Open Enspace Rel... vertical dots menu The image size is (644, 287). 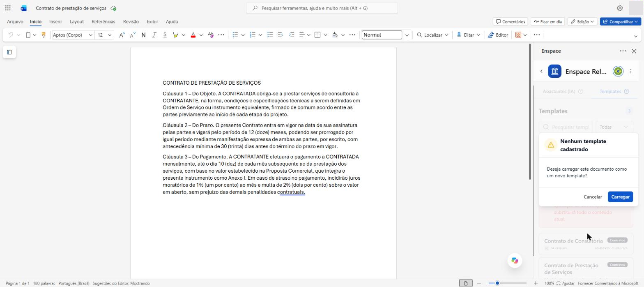click(631, 71)
